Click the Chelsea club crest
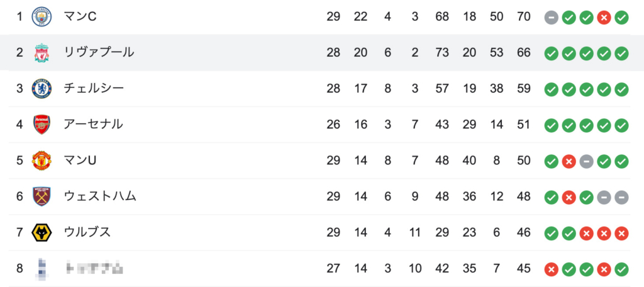Screen dimensions: 644x287 pos(42,88)
